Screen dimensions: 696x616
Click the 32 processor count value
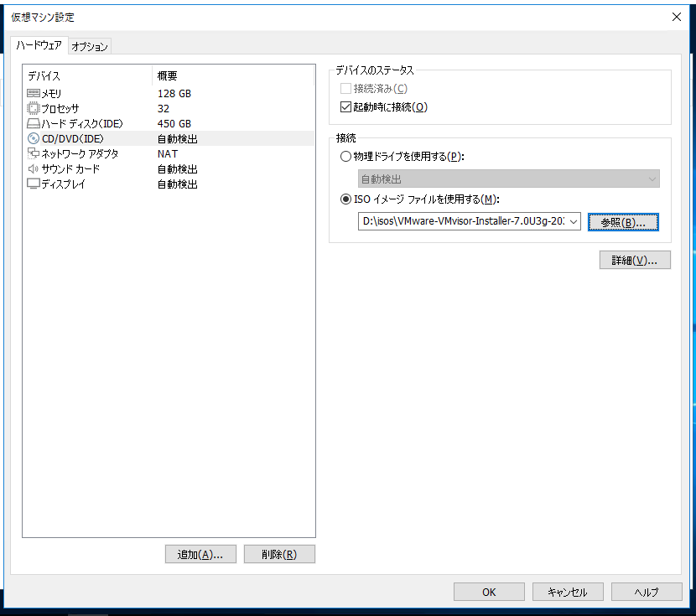point(164,109)
